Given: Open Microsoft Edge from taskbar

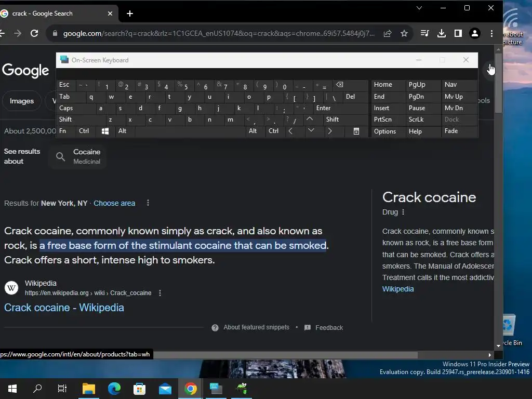Looking at the screenshot, I should (114, 388).
